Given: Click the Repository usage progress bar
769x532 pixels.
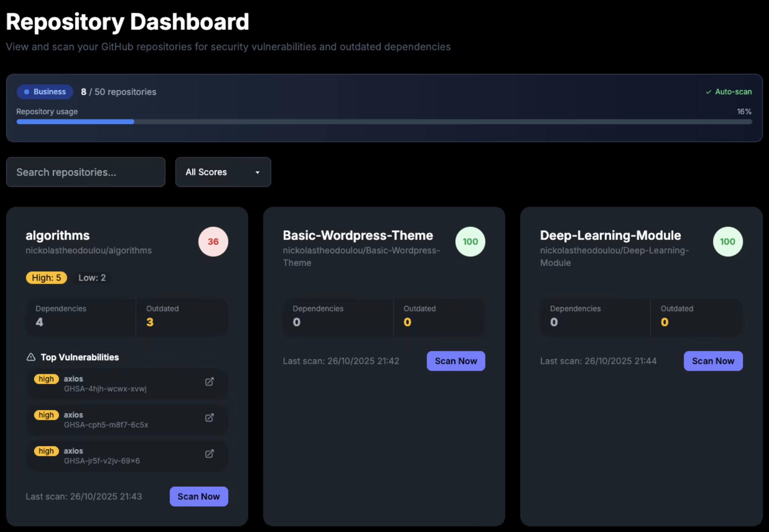Looking at the screenshot, I should pos(384,122).
